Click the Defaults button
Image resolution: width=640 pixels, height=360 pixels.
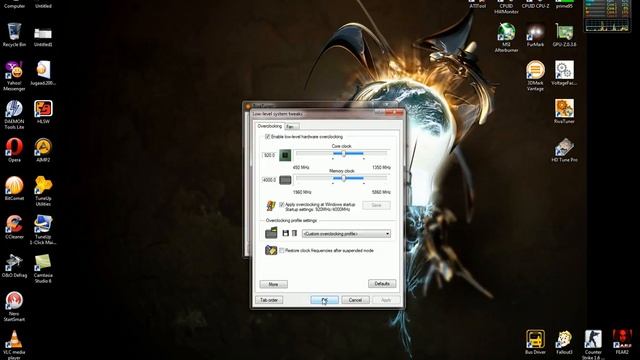pos(382,284)
